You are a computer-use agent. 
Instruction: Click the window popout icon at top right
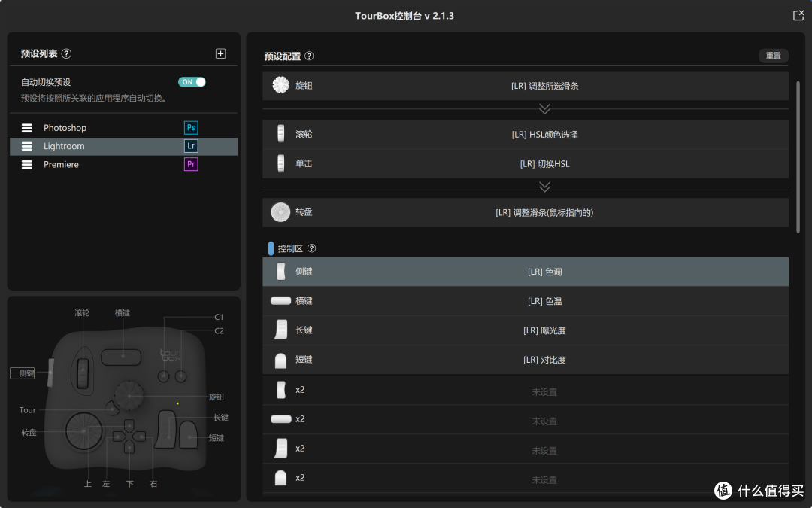point(798,15)
